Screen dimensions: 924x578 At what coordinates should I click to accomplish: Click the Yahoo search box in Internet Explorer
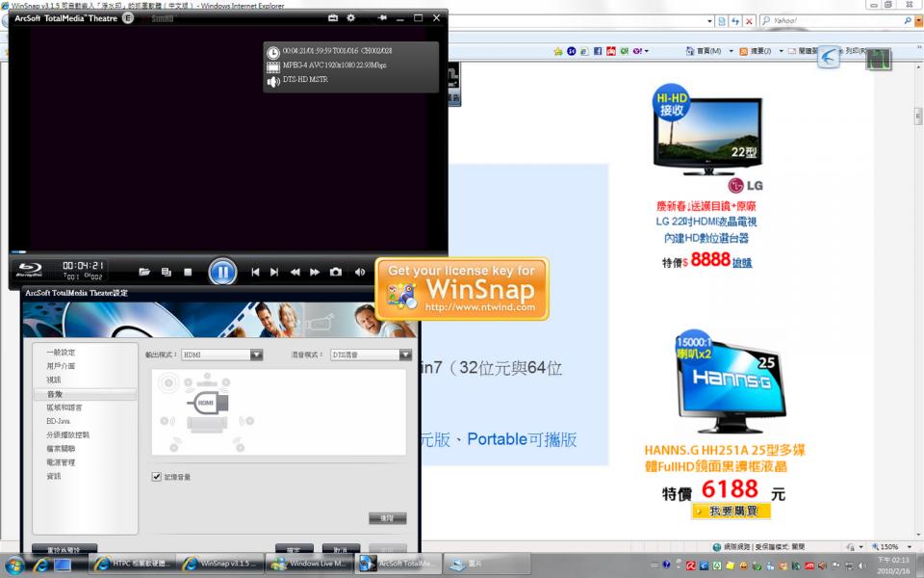click(x=831, y=20)
